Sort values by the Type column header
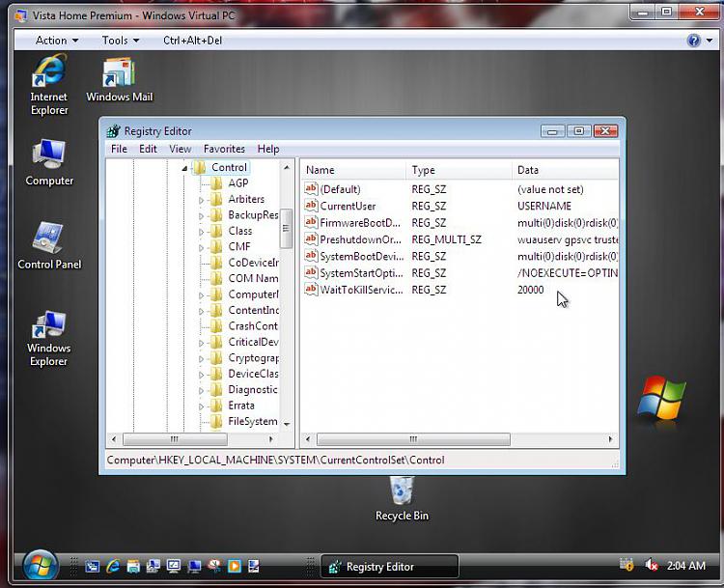The height and width of the screenshot is (588, 724). (459, 170)
